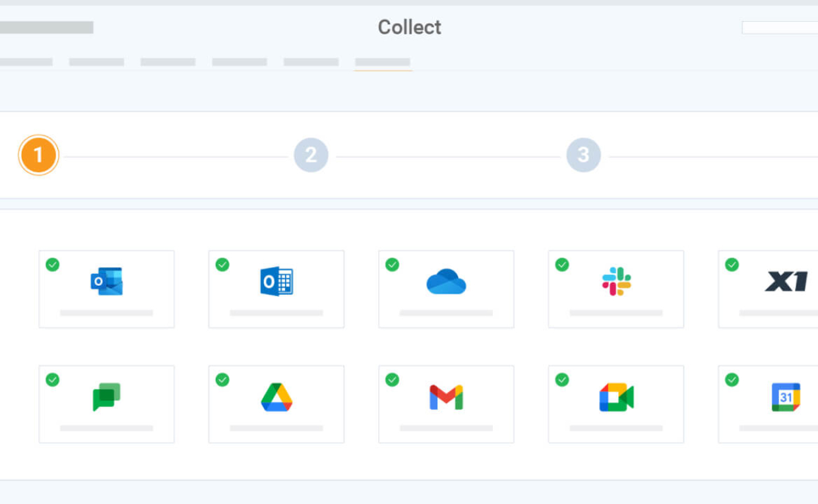Switch to the active underlined tab

[383, 61]
